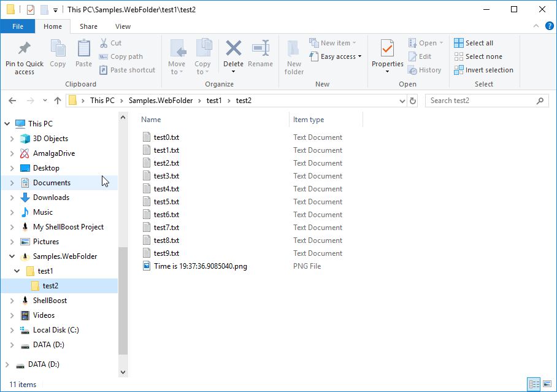Go Back with the left arrow

[12, 101]
